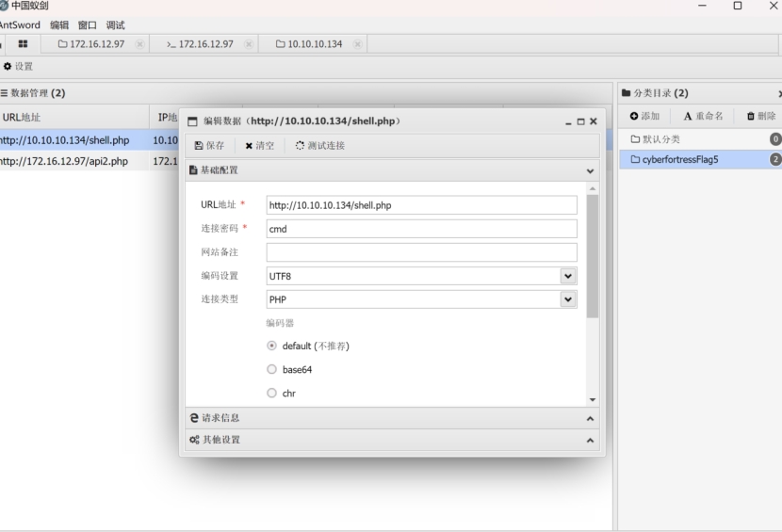
Task: Open the 编辑 menu
Action: pyautogui.click(x=59, y=24)
